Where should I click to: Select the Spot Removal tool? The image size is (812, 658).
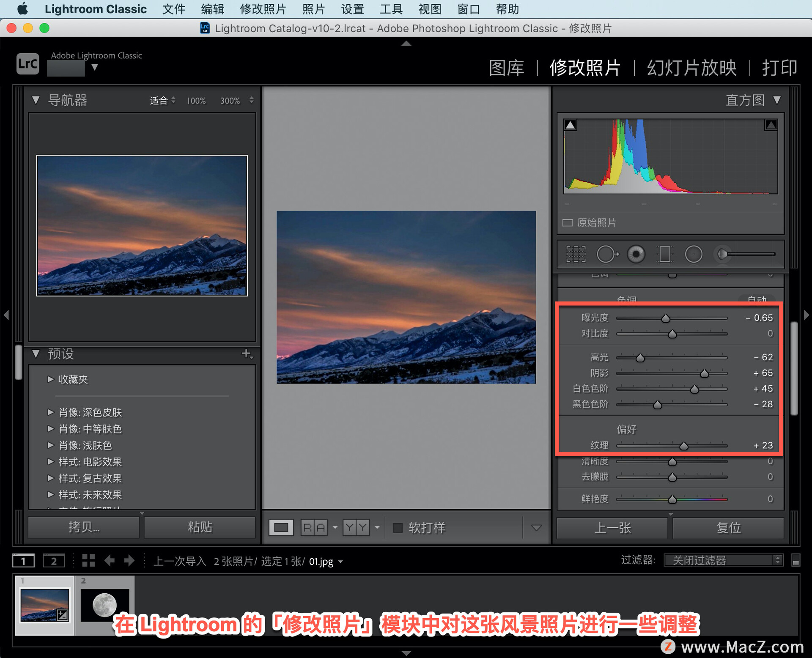607,254
